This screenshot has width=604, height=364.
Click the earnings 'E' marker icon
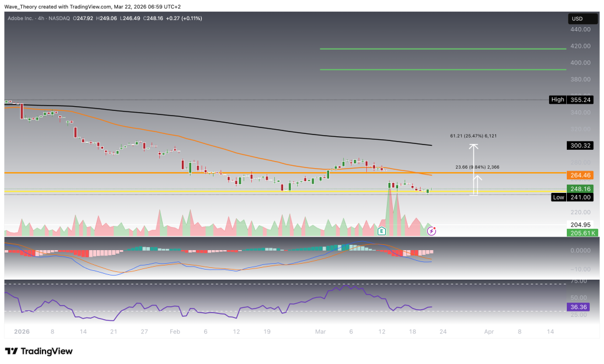click(382, 231)
